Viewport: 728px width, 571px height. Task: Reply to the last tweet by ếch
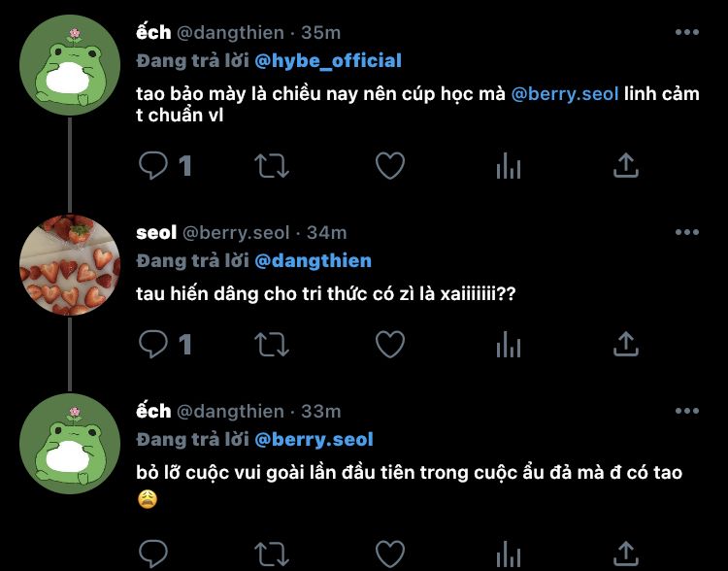point(154,554)
